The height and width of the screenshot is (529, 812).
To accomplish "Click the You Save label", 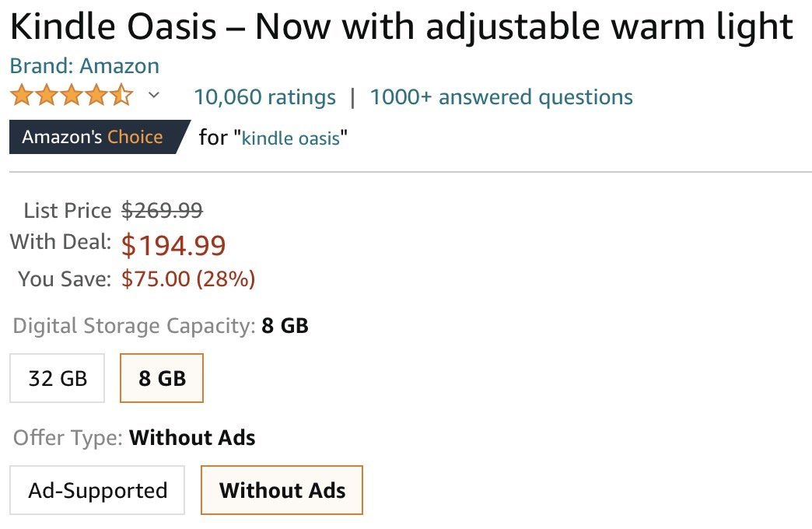I will point(65,279).
